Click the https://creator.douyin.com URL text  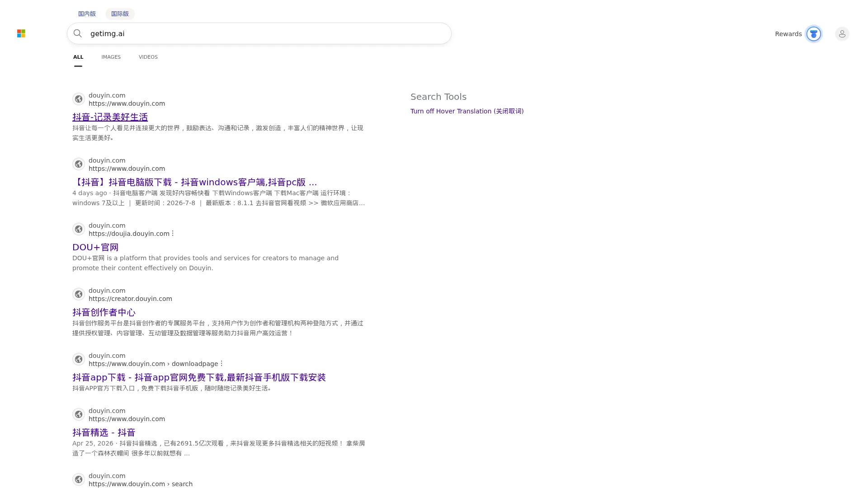pyautogui.click(x=130, y=299)
